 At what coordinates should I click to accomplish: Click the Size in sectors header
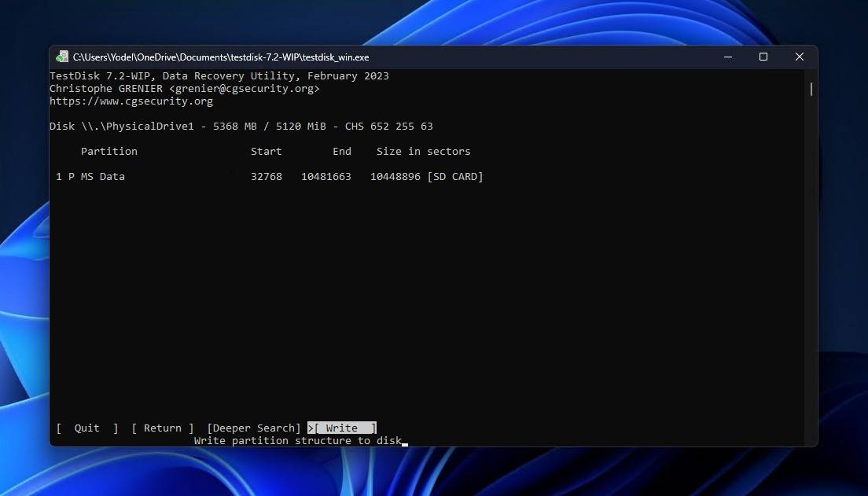click(x=424, y=151)
